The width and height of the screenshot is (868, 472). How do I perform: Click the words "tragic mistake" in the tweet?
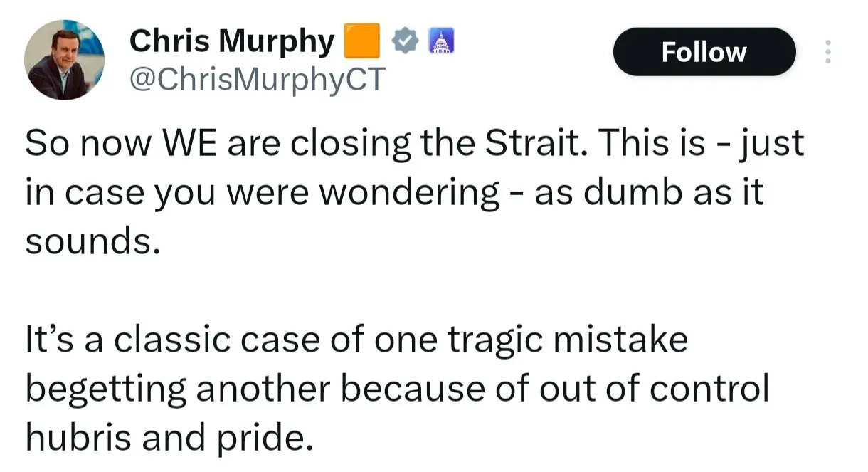tap(567, 340)
